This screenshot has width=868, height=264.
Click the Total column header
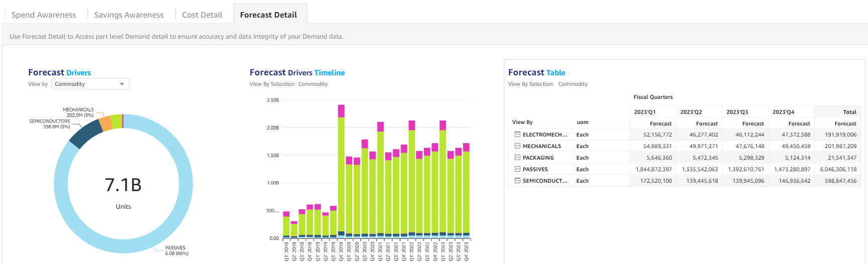849,112
